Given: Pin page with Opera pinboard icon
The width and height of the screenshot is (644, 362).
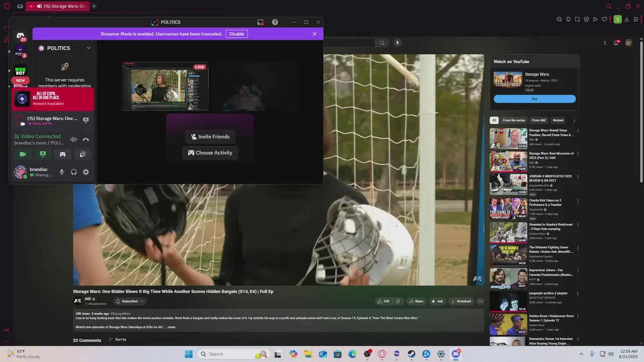Looking at the screenshot, I should pyautogui.click(x=568, y=20).
